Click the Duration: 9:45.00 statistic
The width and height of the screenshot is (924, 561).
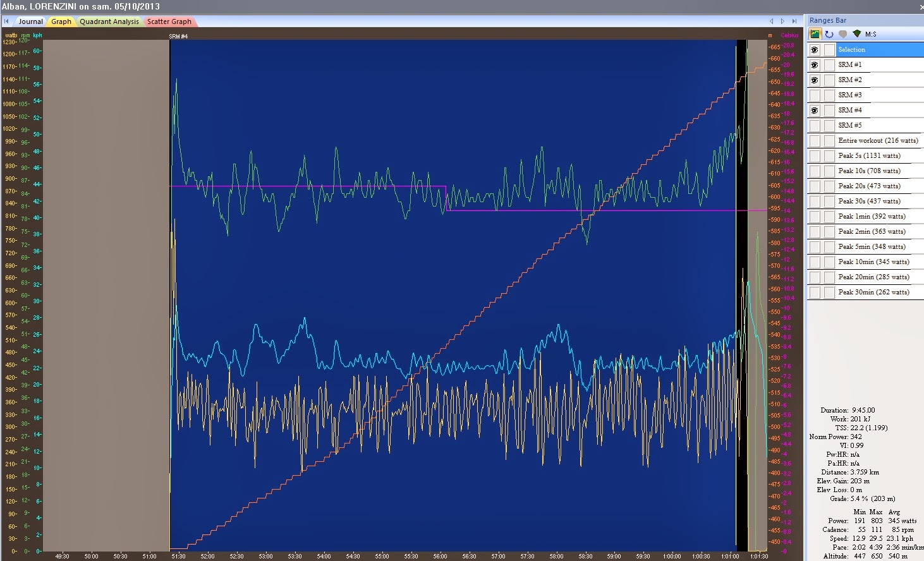tap(848, 410)
